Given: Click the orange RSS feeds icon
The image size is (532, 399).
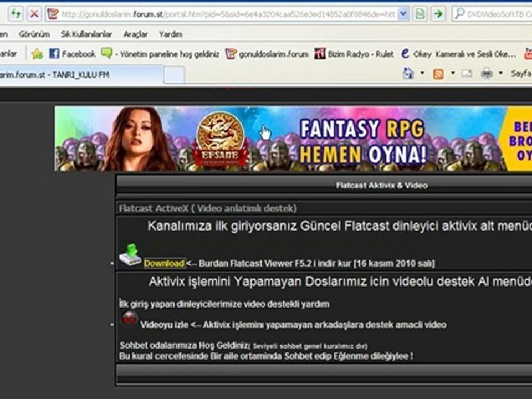Looking at the screenshot, I should pyautogui.click(x=438, y=74).
